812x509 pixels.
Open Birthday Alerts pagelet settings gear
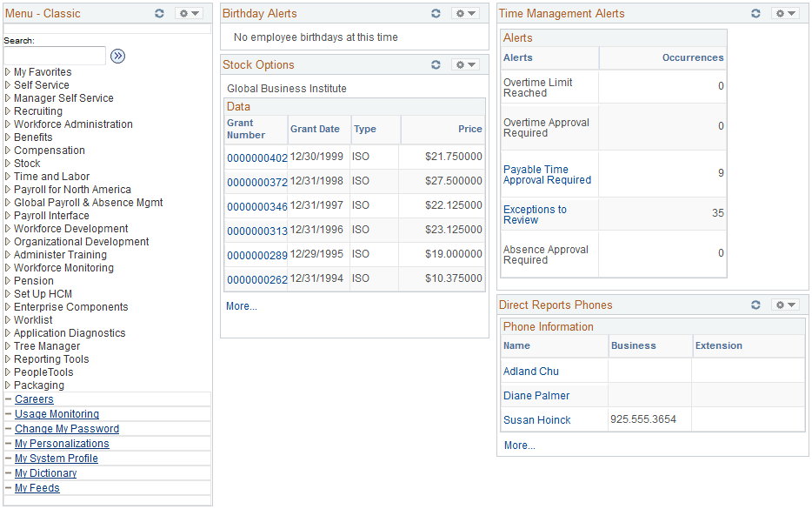pos(462,13)
